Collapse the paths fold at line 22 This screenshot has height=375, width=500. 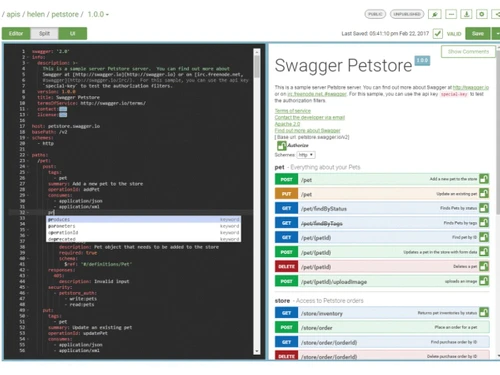tap(28, 155)
